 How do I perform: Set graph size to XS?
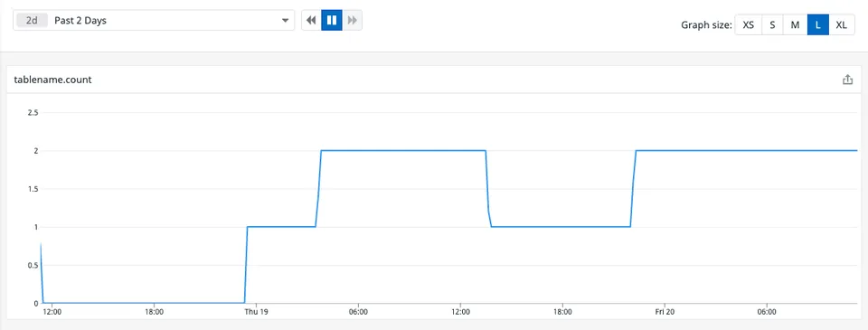[x=748, y=25]
